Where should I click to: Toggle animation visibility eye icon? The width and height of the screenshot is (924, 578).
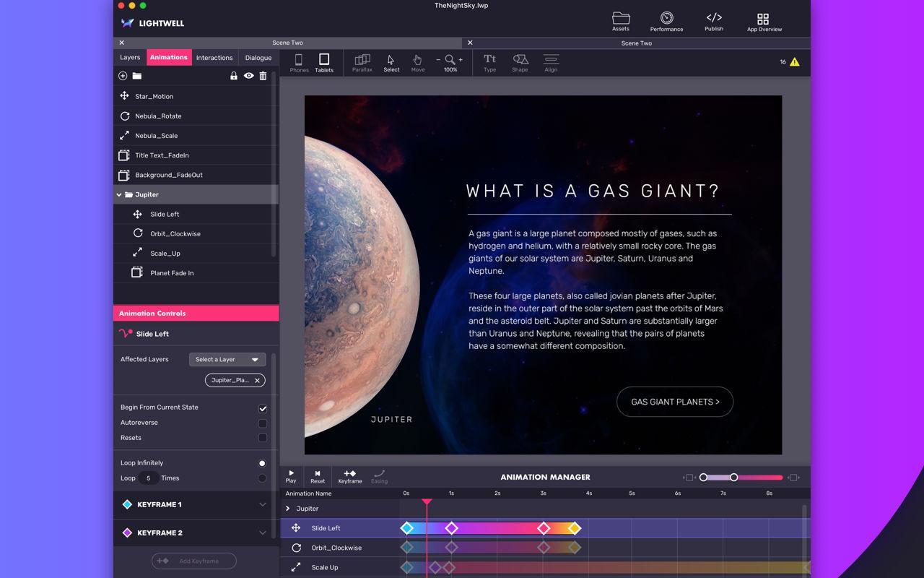248,76
